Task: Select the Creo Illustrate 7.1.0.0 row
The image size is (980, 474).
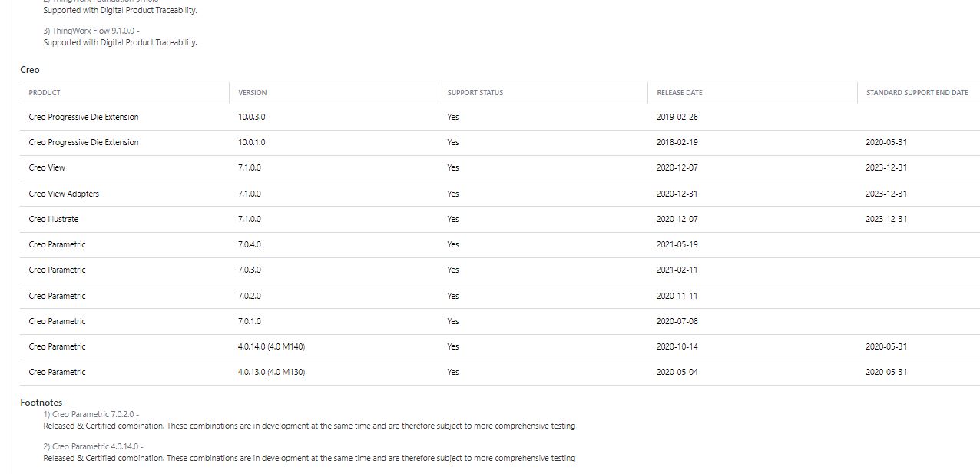Action: click(x=55, y=219)
